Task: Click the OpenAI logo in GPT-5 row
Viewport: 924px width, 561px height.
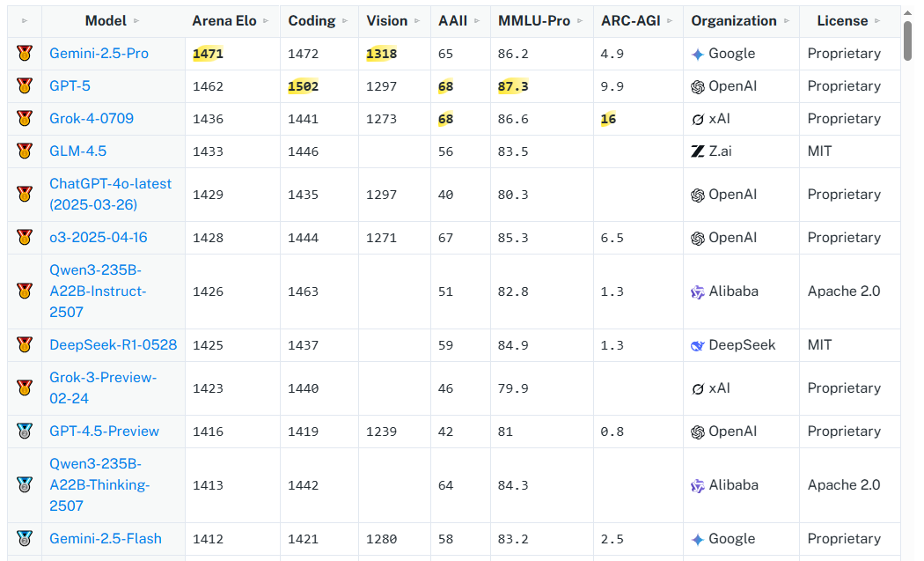Action: point(698,86)
